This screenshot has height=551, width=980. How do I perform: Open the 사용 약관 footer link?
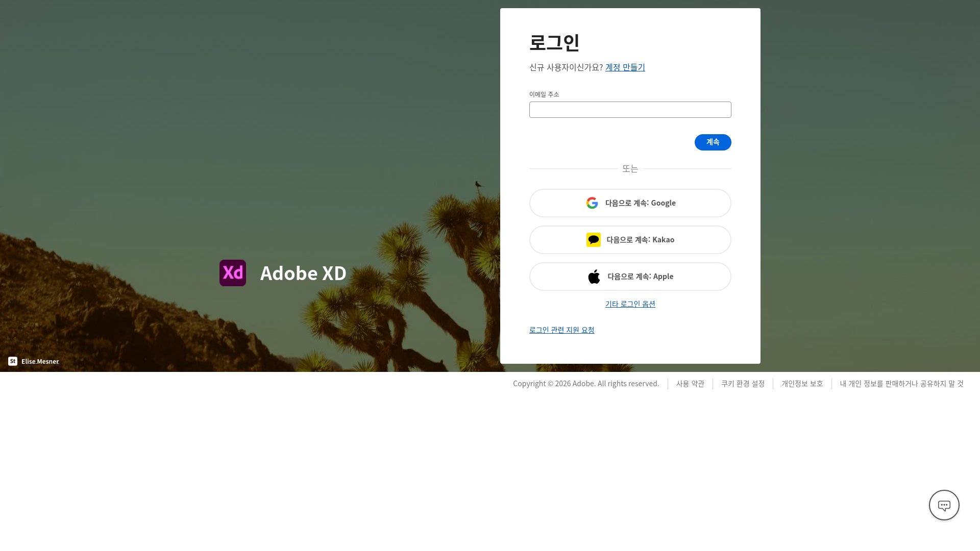pos(690,384)
